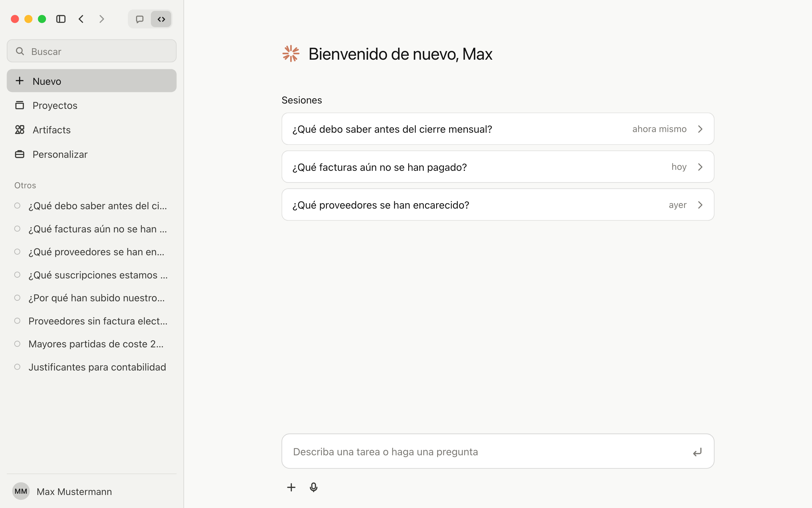Click the Artifacts shapes icon
The height and width of the screenshot is (508, 812).
[x=20, y=130]
